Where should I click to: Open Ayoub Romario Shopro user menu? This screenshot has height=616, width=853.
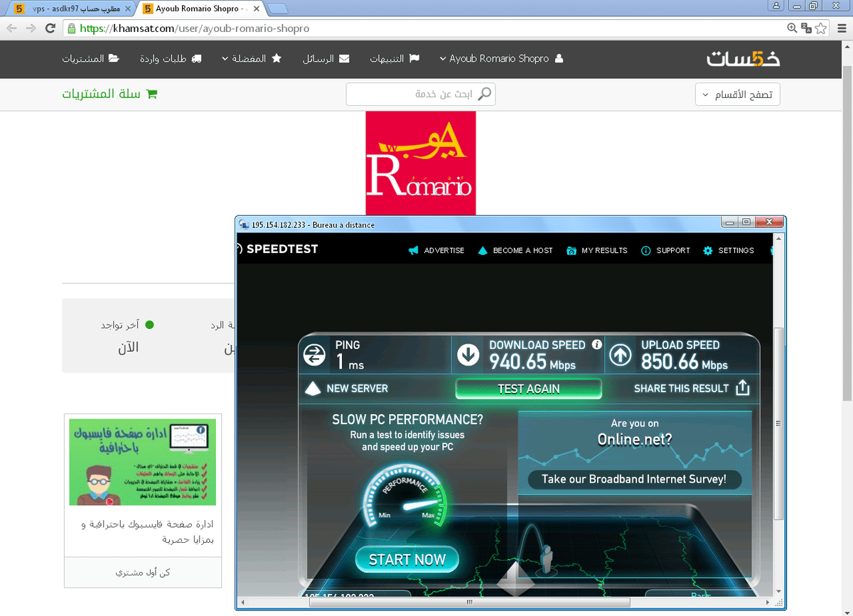coord(501,58)
